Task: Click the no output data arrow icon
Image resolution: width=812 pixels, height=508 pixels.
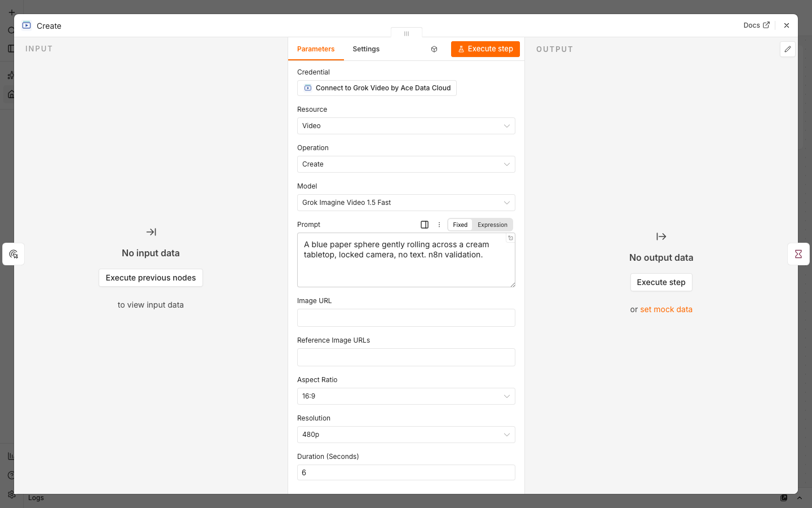Action: (661, 237)
